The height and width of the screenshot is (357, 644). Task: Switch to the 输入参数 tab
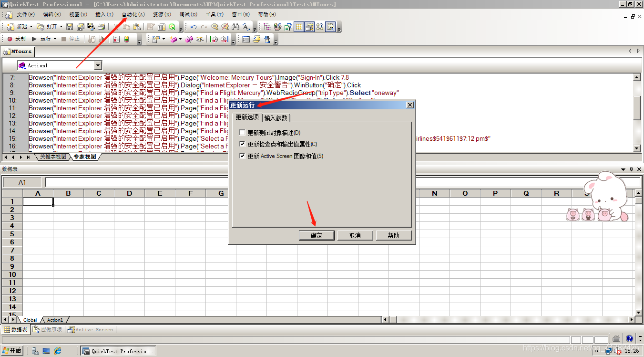pyautogui.click(x=276, y=118)
